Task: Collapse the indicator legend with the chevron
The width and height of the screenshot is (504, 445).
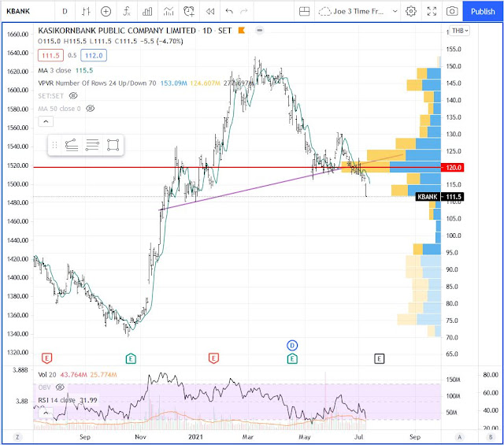Action: (x=46, y=121)
